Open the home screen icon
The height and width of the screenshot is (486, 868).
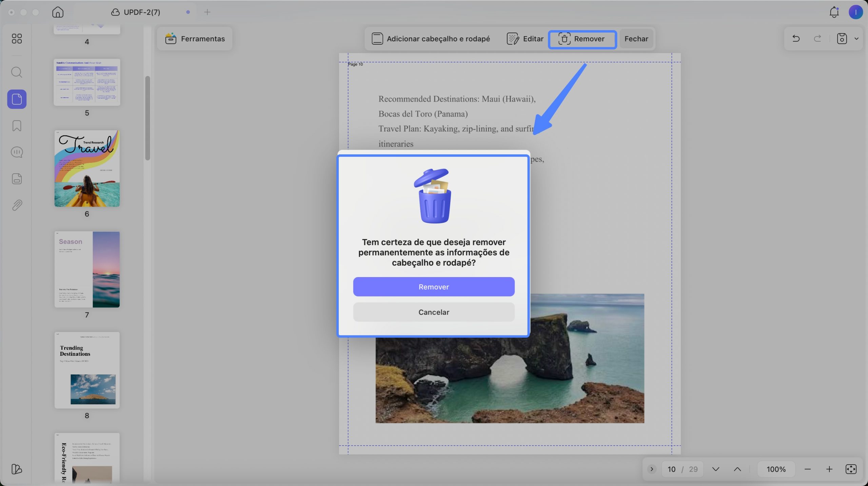(x=58, y=12)
